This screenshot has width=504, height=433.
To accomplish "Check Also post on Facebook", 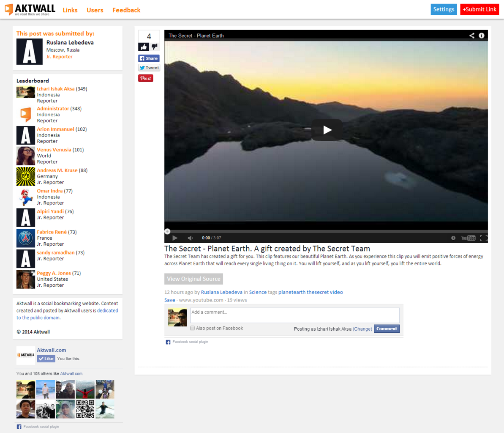I will pyautogui.click(x=192, y=328).
